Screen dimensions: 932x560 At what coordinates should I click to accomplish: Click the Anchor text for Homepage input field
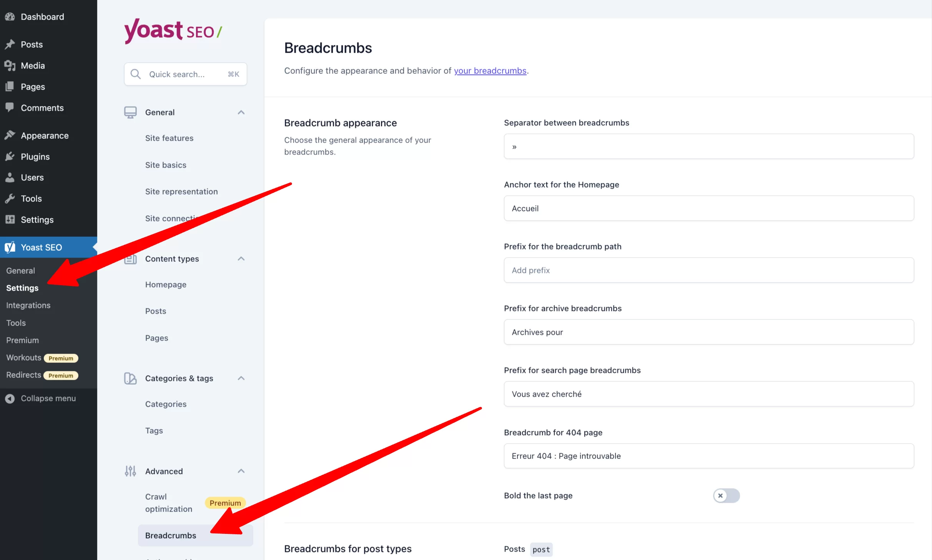click(708, 208)
